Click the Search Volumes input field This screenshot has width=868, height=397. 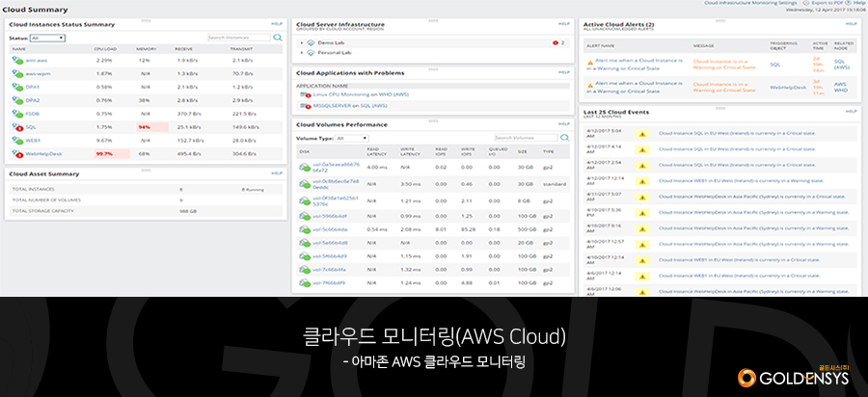526,138
